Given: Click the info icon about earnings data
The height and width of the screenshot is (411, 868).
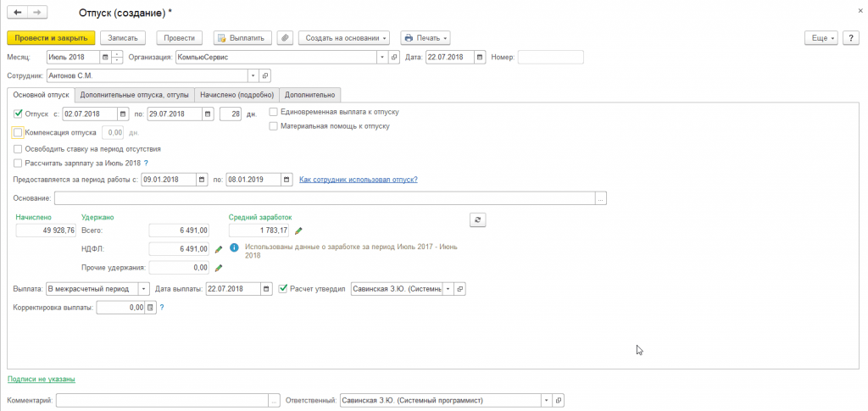Looking at the screenshot, I should tap(235, 248).
